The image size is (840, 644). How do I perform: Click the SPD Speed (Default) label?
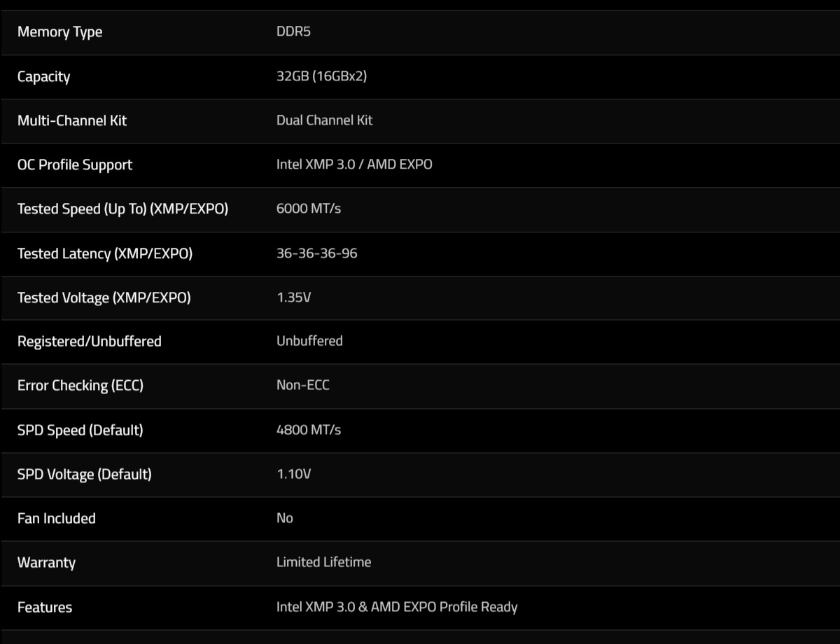point(80,430)
